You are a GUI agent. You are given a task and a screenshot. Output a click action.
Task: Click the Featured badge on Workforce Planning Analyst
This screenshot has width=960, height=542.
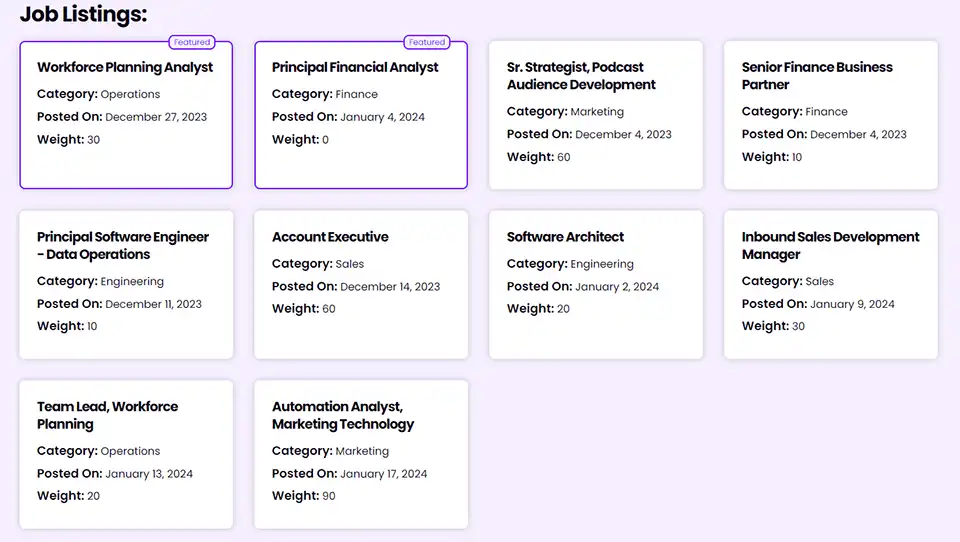[x=192, y=42]
